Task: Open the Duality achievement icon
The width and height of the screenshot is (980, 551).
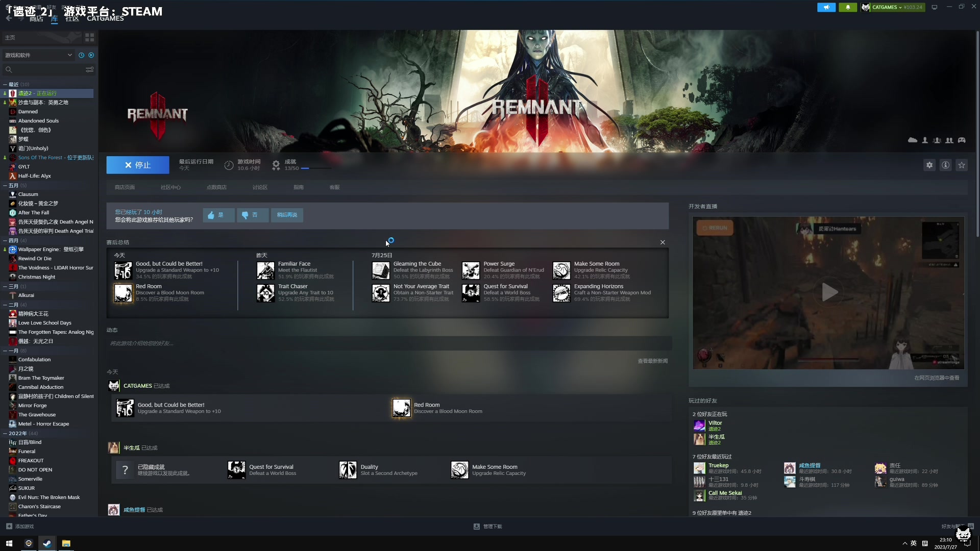Action: [x=348, y=470]
